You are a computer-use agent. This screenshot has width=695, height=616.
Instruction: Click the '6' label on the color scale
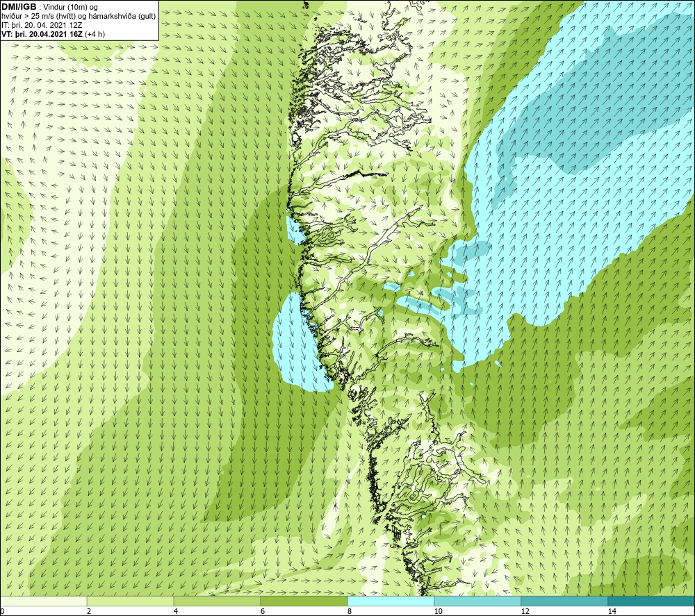(263, 611)
